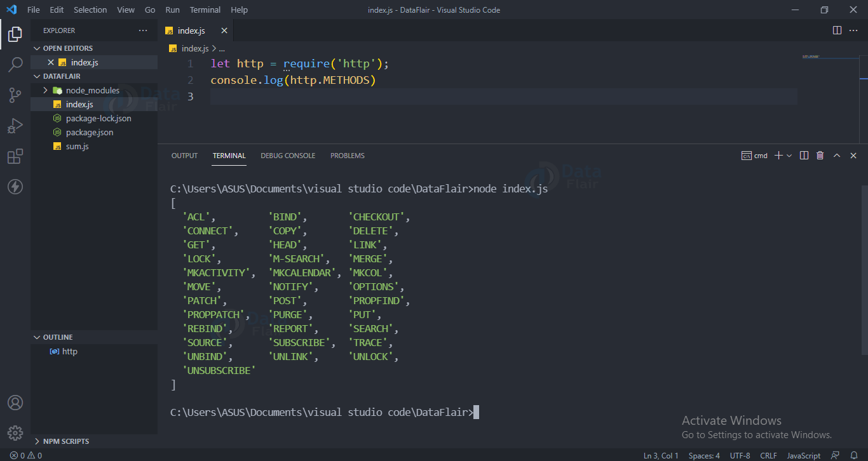Kill the terminal using the trash icon

point(820,155)
